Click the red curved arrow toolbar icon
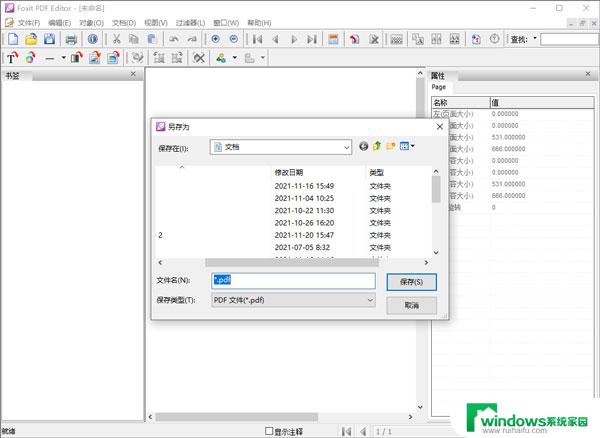The image size is (600, 438). [354, 39]
